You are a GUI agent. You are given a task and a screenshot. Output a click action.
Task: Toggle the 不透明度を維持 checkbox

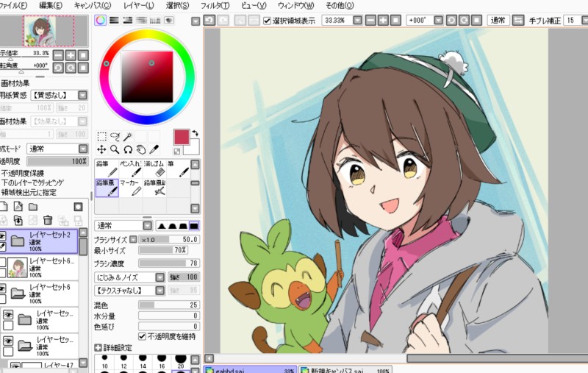(142, 336)
